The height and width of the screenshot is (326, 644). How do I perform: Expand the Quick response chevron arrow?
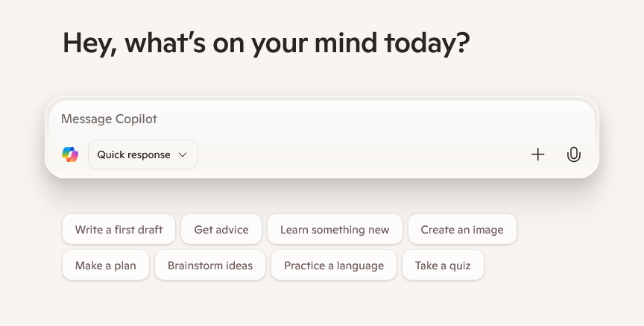tap(183, 154)
